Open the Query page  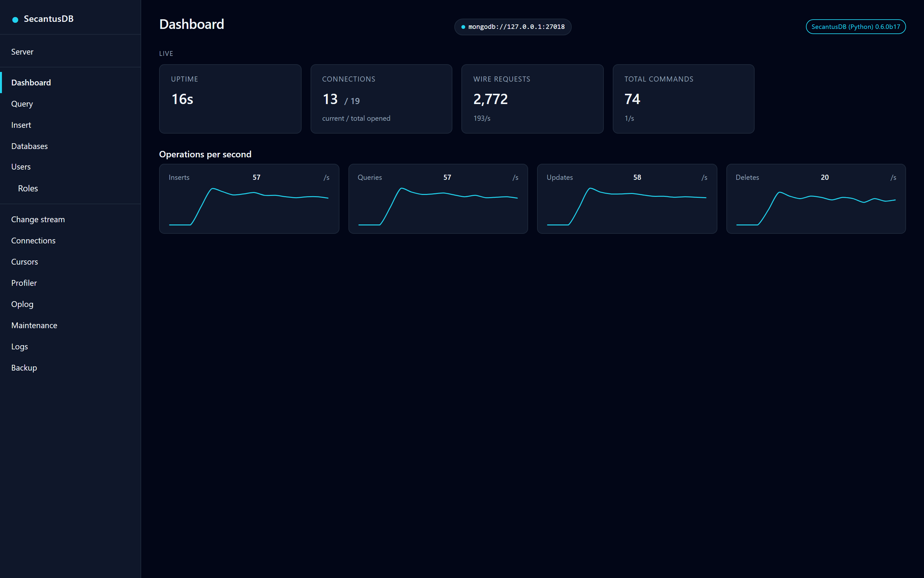70,104
